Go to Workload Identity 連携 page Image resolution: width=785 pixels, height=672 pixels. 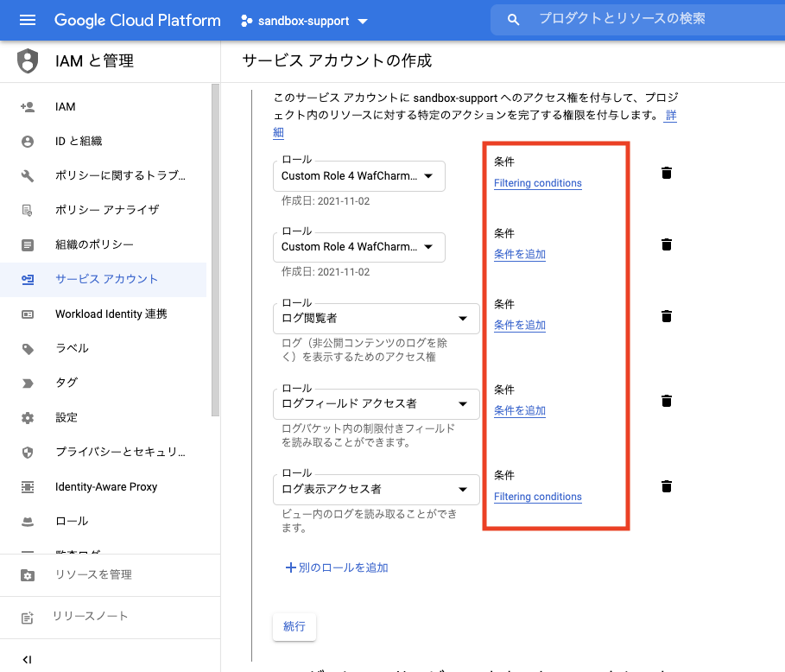coord(111,314)
